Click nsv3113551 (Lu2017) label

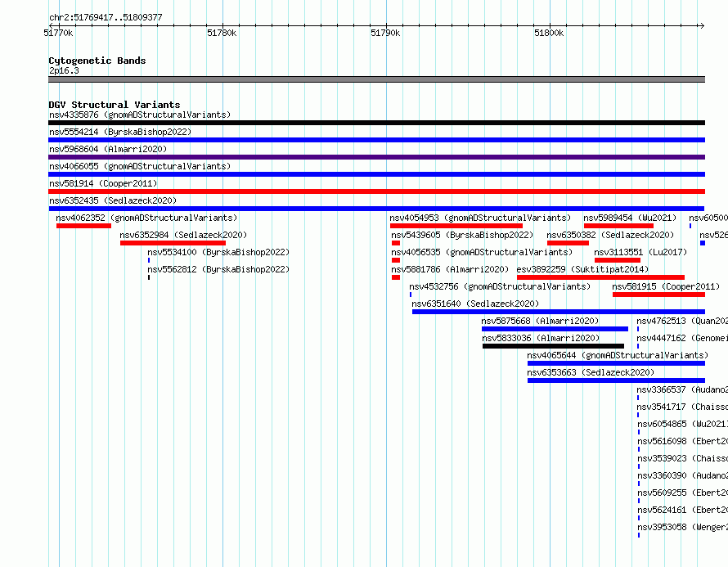pyautogui.click(x=640, y=252)
